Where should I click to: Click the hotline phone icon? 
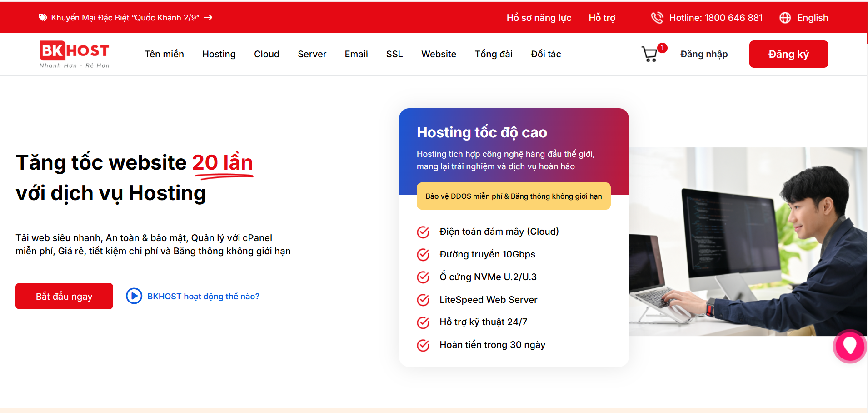657,18
